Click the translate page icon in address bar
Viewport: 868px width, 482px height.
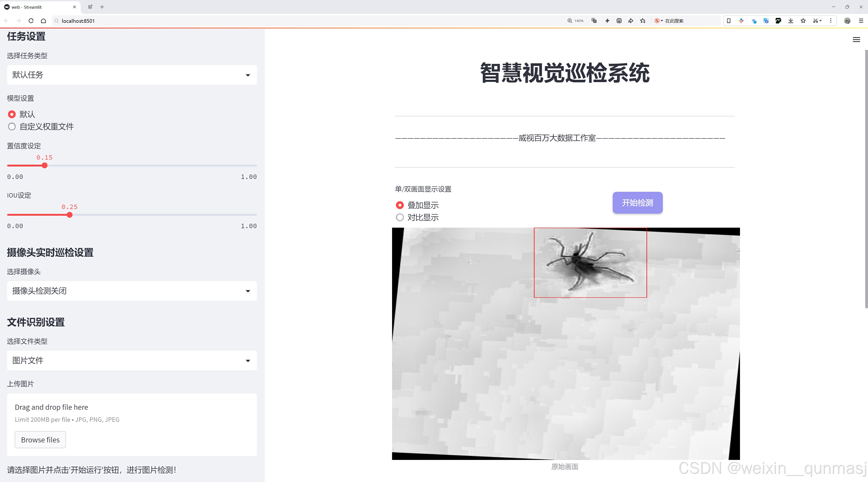pyautogui.click(x=594, y=21)
